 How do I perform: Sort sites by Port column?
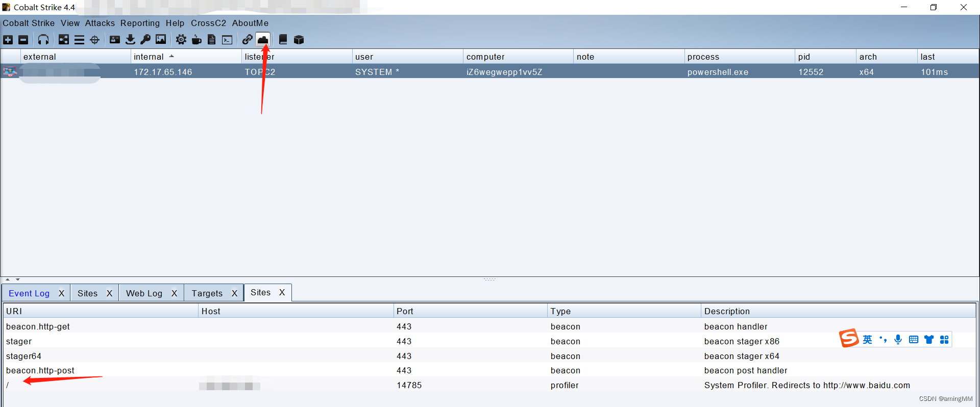pyautogui.click(x=470, y=311)
